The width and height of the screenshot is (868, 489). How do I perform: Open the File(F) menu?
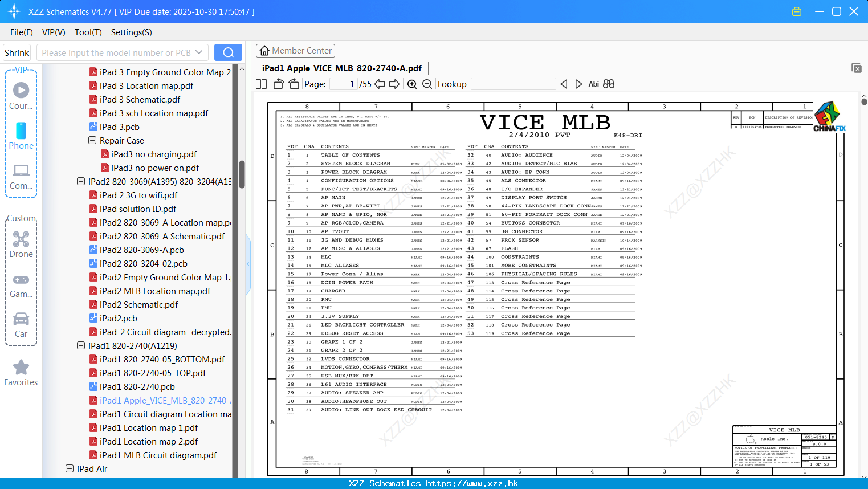pos(22,32)
